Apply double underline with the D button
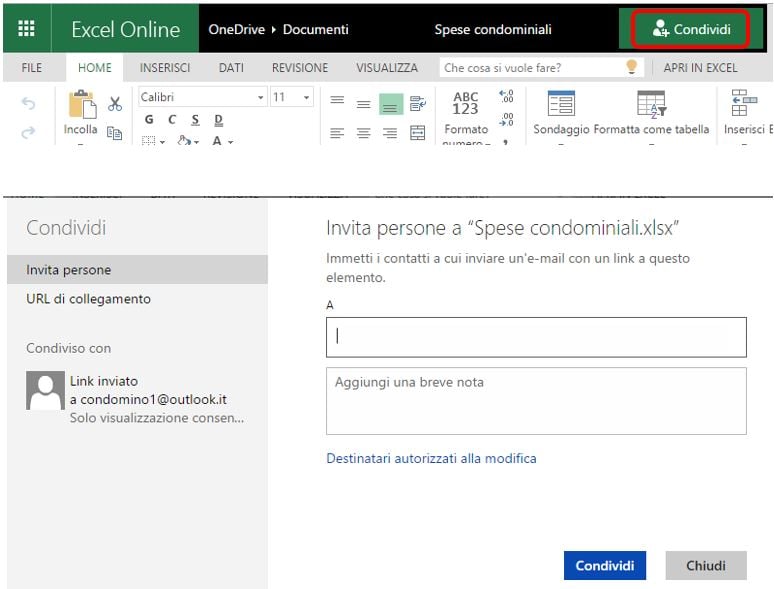 click(219, 119)
